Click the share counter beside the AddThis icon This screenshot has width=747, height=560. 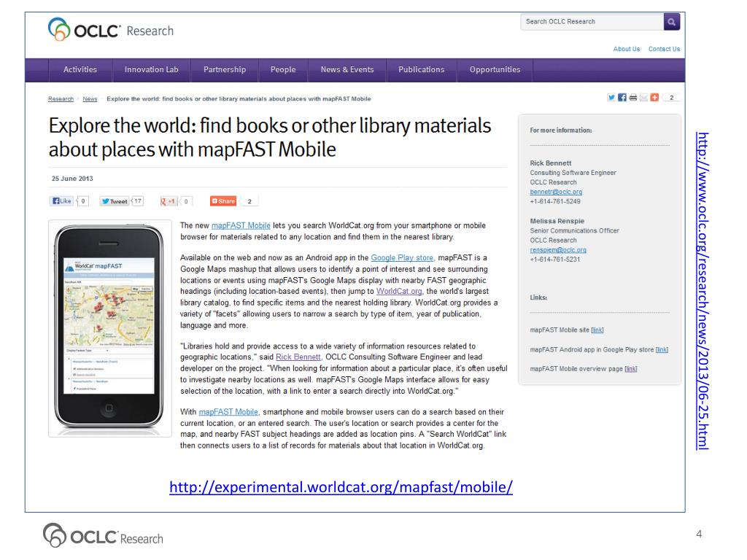coord(671,98)
